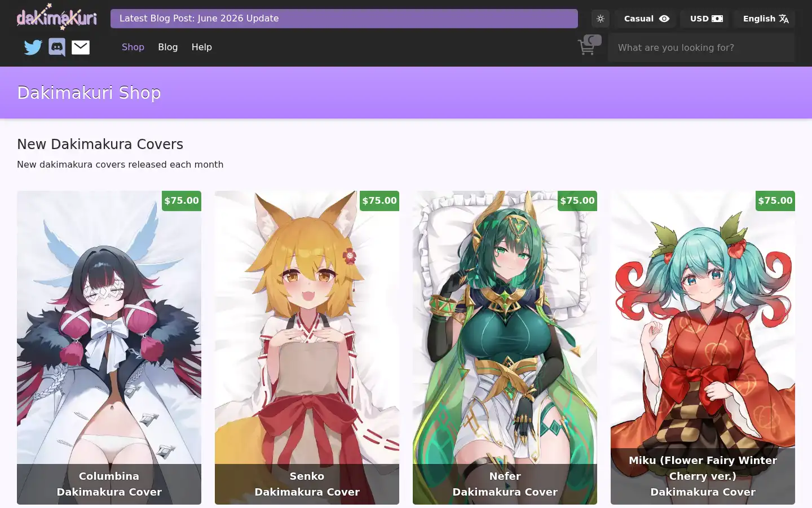Open the Nefer Dakimakura Cover product
Screen dimensions: 812x508
[x=505, y=348]
